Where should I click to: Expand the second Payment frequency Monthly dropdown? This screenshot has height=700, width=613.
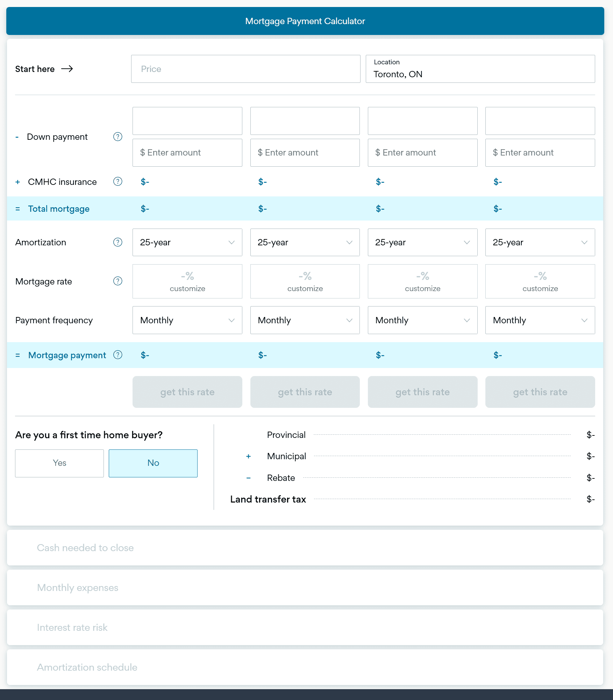click(x=305, y=320)
